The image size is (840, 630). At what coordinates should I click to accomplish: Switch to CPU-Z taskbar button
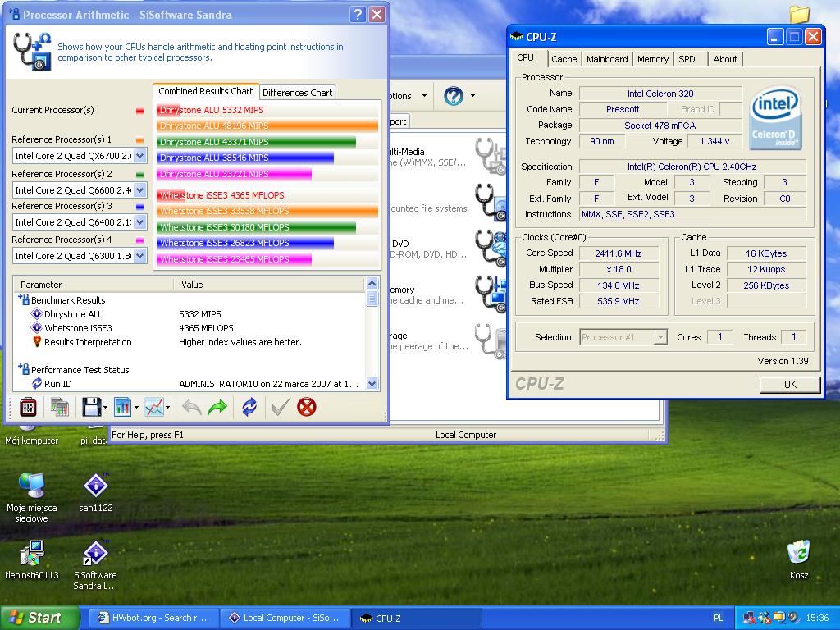coord(417,618)
